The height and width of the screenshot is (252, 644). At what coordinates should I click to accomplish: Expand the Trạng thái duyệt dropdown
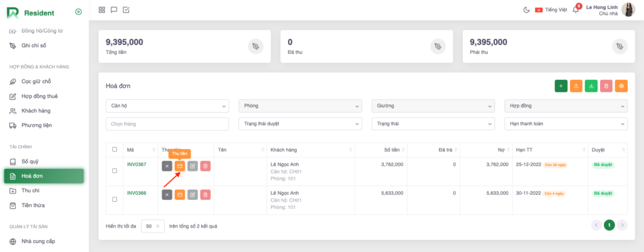tap(300, 124)
